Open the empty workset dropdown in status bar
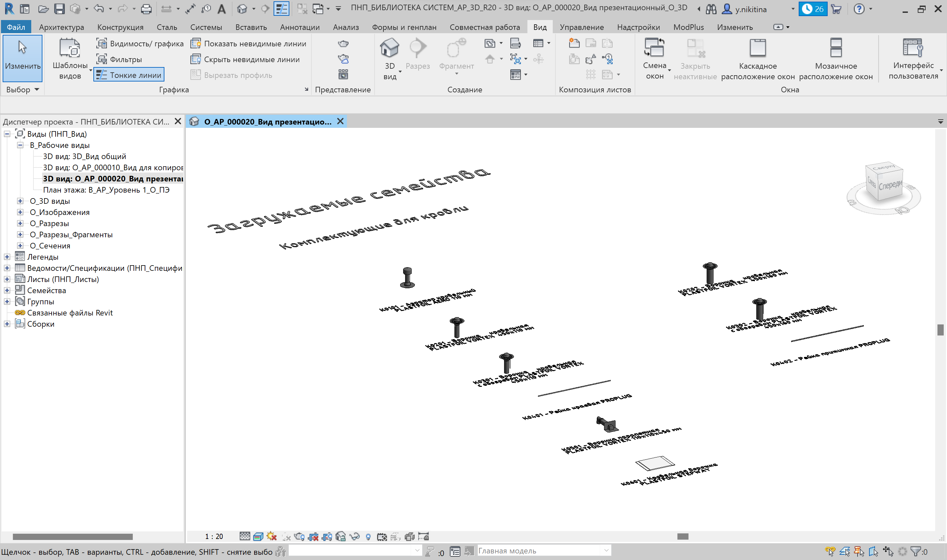 point(355,550)
